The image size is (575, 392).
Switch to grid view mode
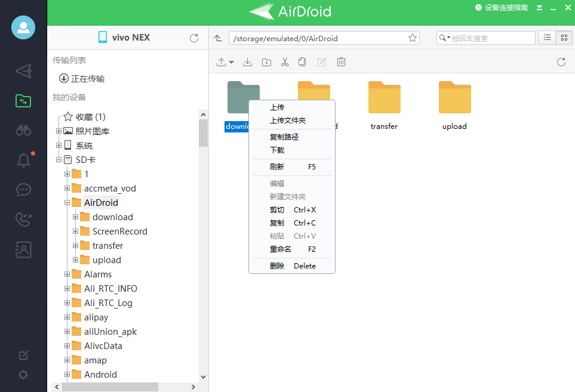click(564, 38)
